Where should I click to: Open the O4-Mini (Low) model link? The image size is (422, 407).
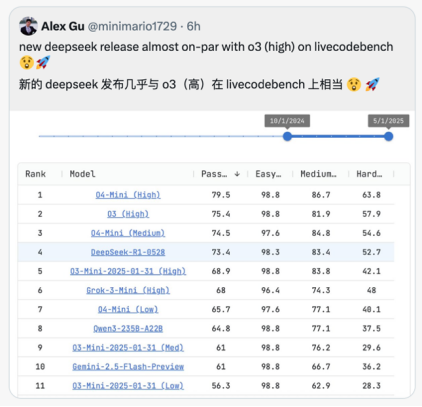click(x=128, y=309)
